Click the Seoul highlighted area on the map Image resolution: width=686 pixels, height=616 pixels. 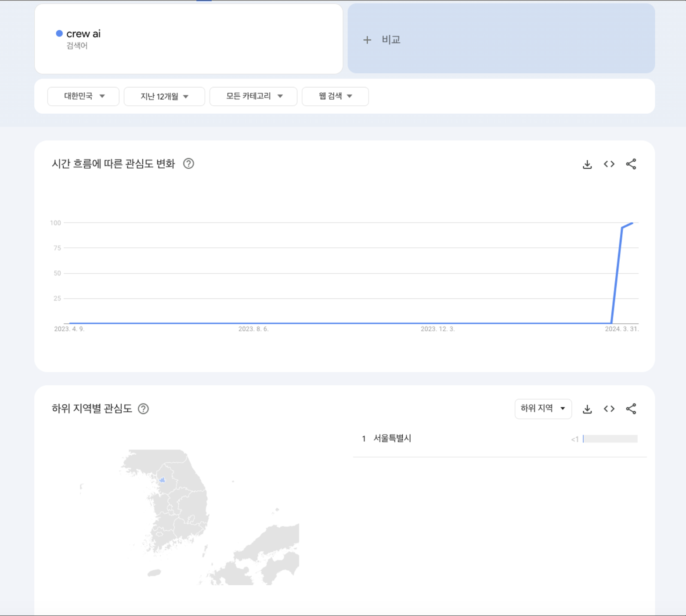[162, 480]
